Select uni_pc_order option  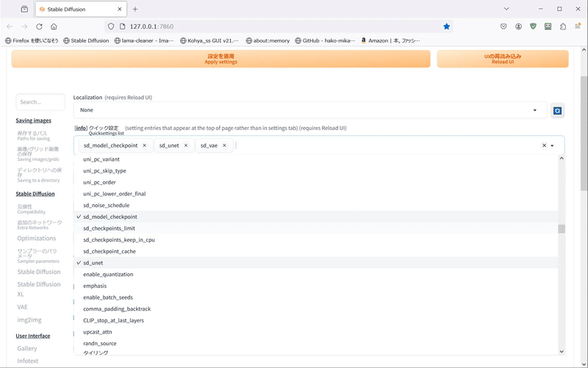point(316,182)
